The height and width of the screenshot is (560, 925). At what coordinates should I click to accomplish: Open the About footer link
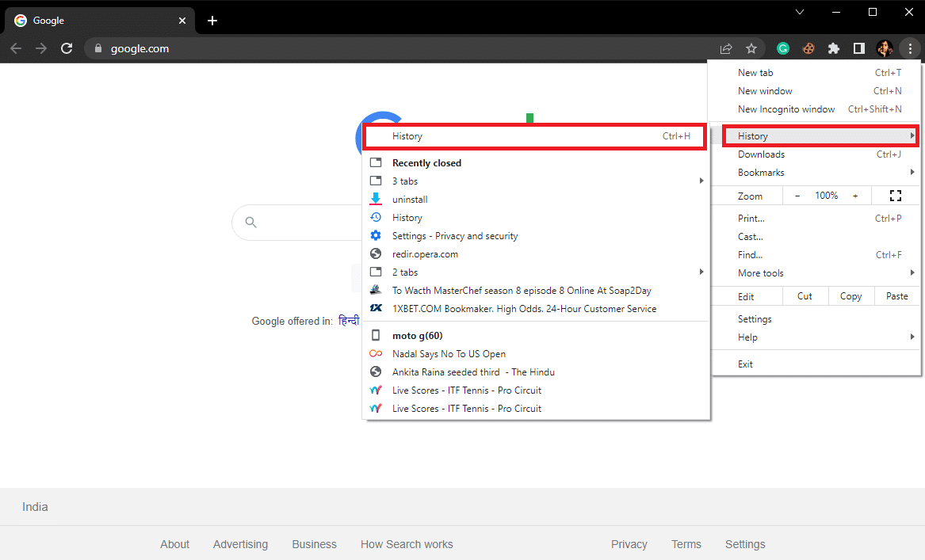click(174, 544)
